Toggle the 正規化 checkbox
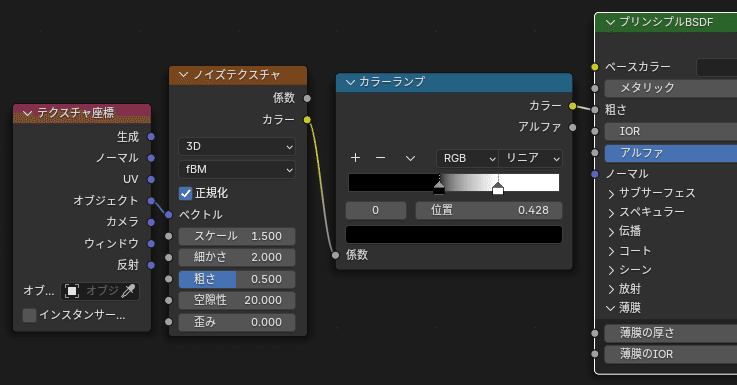The height and width of the screenshot is (385, 737). click(186, 193)
